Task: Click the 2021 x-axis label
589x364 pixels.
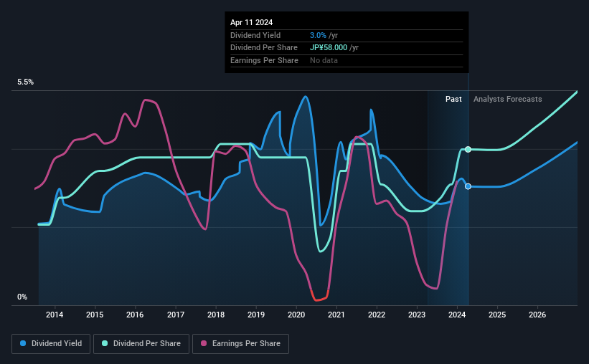Action: [x=336, y=315]
